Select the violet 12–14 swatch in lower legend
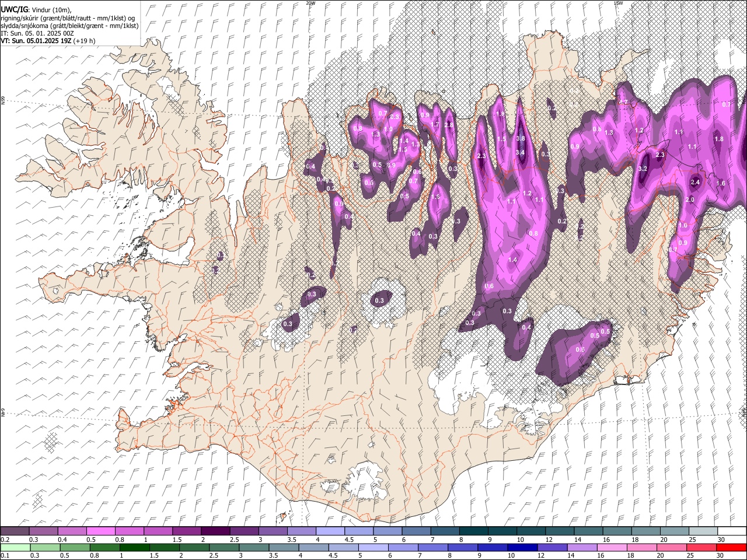 552,548
